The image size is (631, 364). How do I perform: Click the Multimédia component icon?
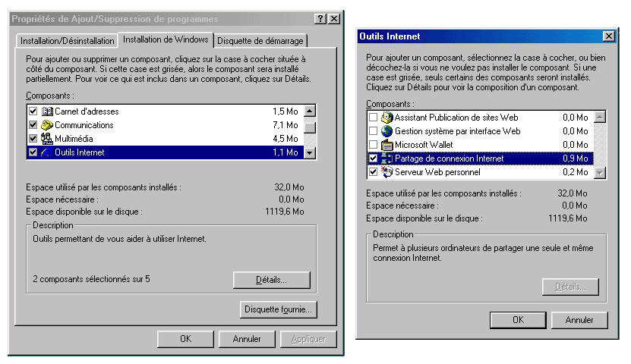coord(47,139)
